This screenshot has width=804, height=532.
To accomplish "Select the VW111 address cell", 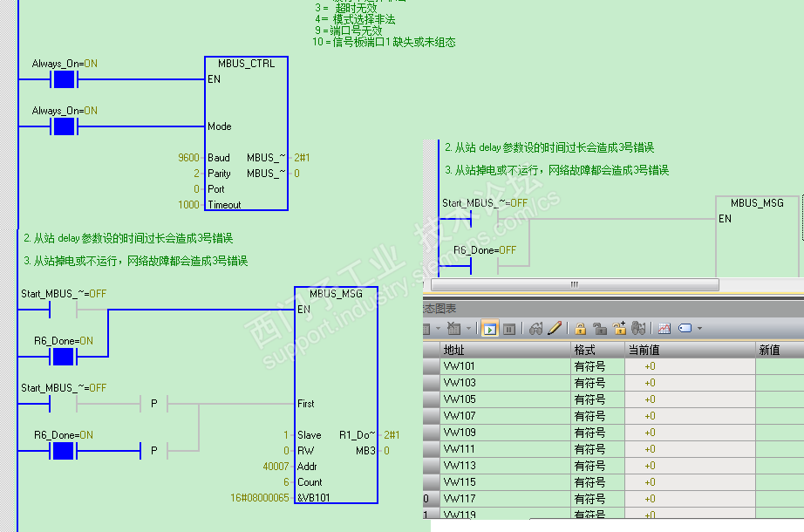I will point(505,449).
